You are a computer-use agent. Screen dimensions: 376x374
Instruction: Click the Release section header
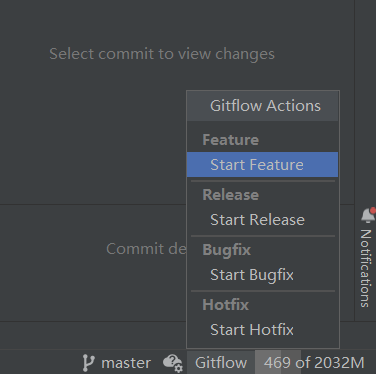click(x=231, y=195)
